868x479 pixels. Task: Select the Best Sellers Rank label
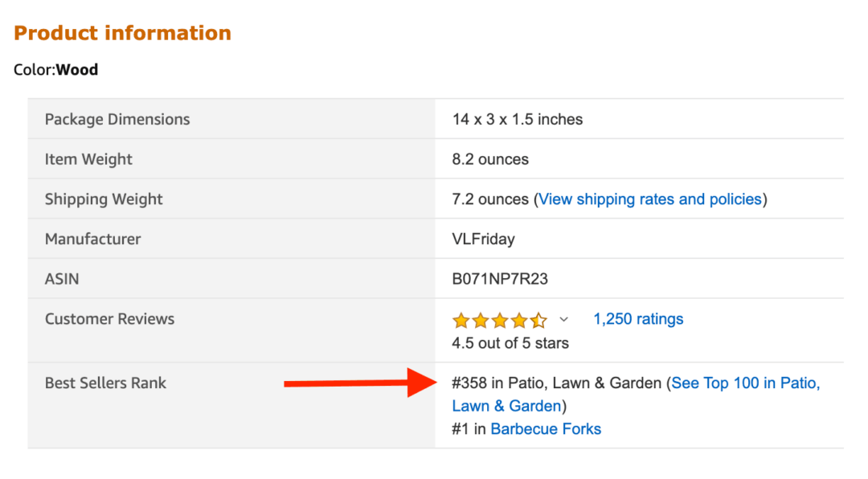pyautogui.click(x=105, y=383)
